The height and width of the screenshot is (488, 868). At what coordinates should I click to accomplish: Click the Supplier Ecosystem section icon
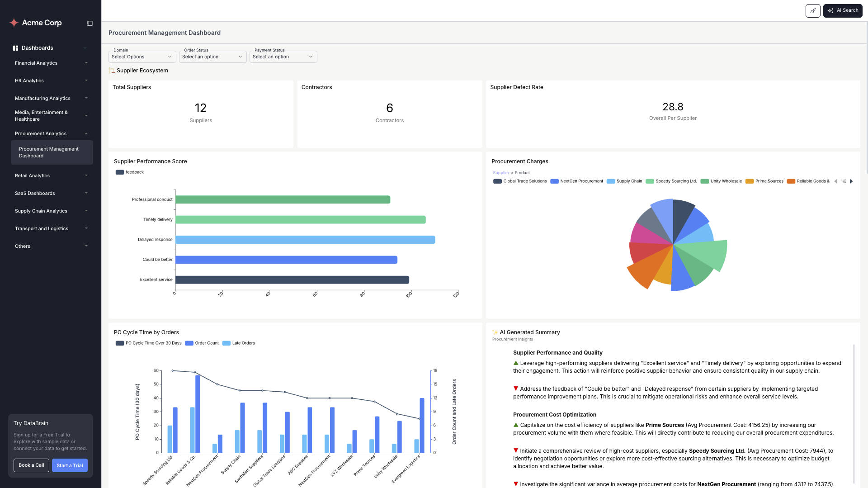click(112, 71)
